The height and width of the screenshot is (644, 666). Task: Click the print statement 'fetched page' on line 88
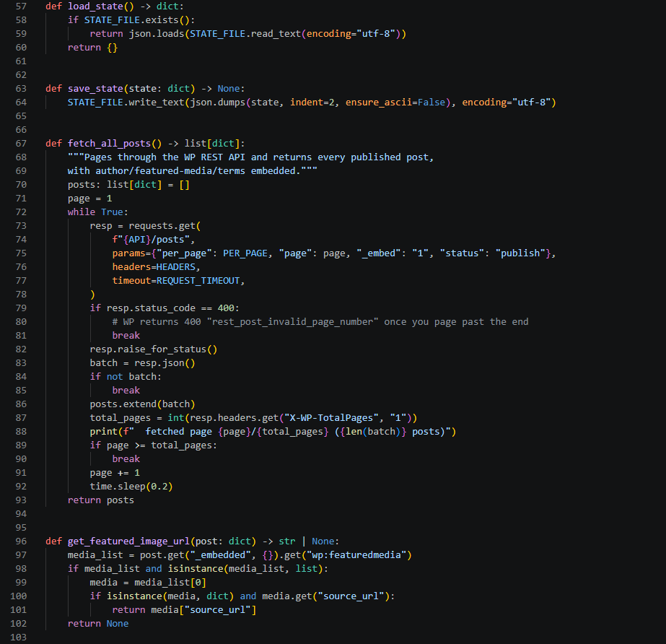[273, 432]
